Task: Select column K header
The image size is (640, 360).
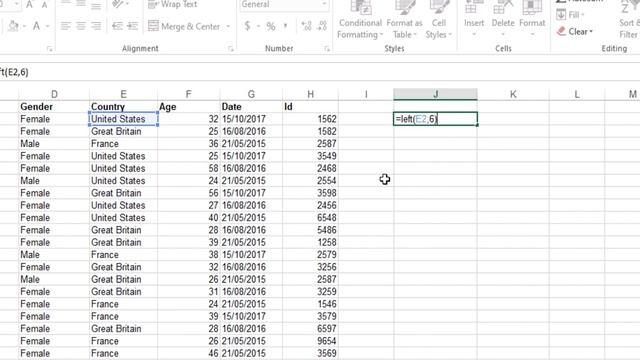Action: [513, 94]
